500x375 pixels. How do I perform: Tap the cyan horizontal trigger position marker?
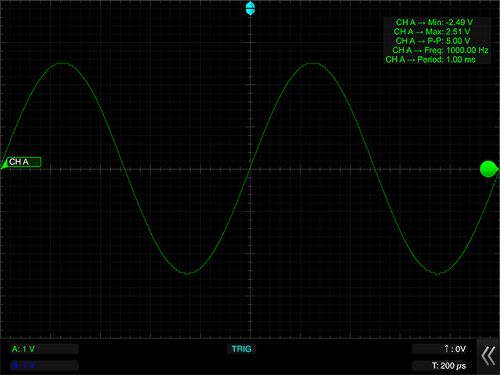point(250,8)
